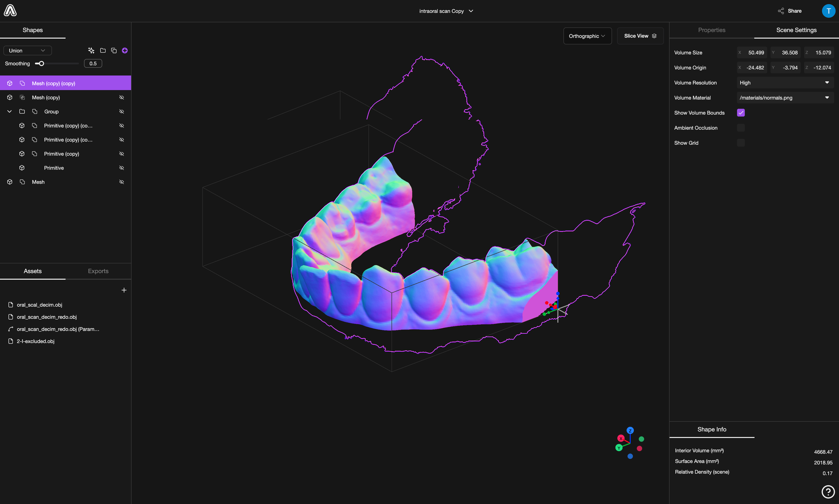The width and height of the screenshot is (839, 504).
Task: Open the intraoral scan Copy title dropdown
Action: pyautogui.click(x=471, y=11)
